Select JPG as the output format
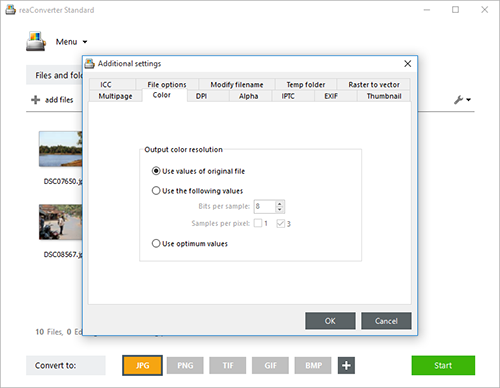This screenshot has height=388, width=500. pos(142,365)
